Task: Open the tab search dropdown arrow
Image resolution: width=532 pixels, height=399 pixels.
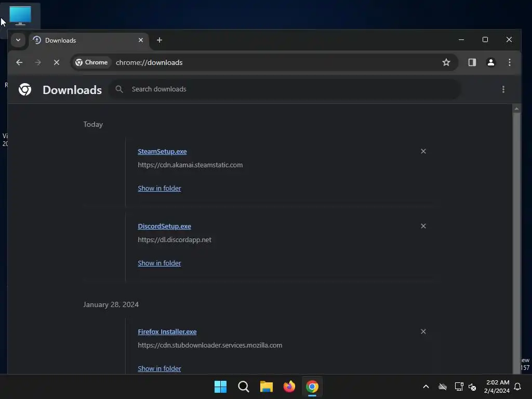Action: pyautogui.click(x=18, y=40)
